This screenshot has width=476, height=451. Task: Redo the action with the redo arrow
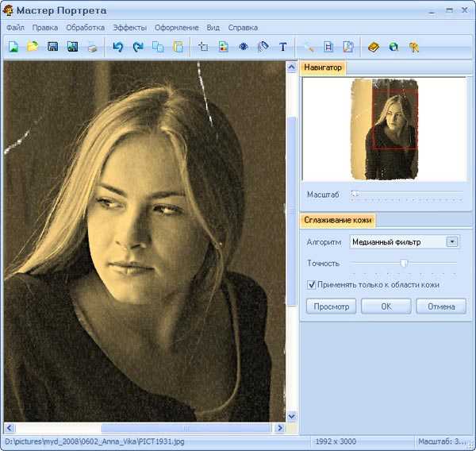[x=138, y=47]
